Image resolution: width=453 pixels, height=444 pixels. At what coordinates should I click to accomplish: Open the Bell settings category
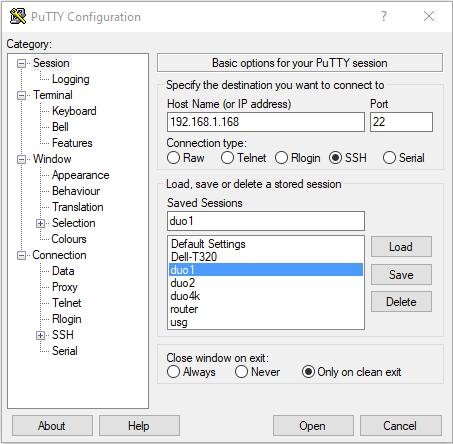coord(60,127)
